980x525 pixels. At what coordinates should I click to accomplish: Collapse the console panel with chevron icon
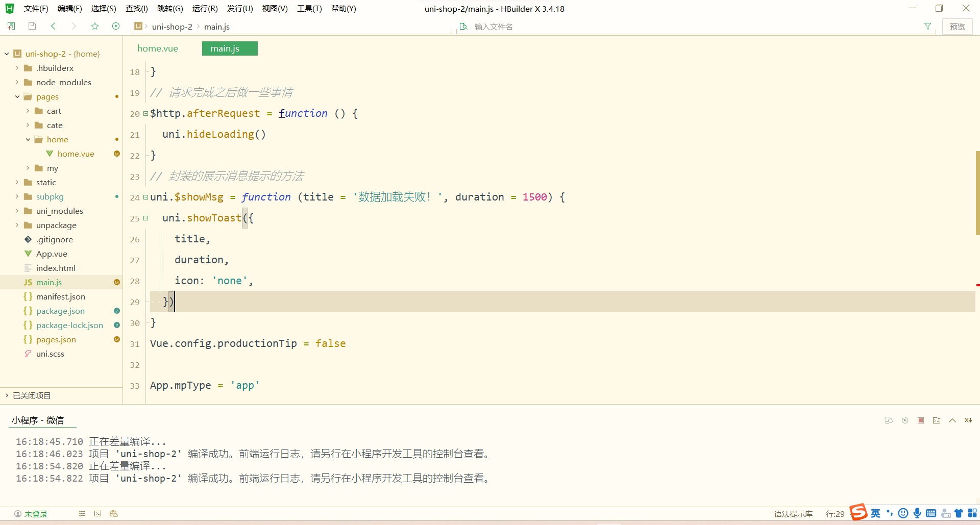(x=952, y=420)
